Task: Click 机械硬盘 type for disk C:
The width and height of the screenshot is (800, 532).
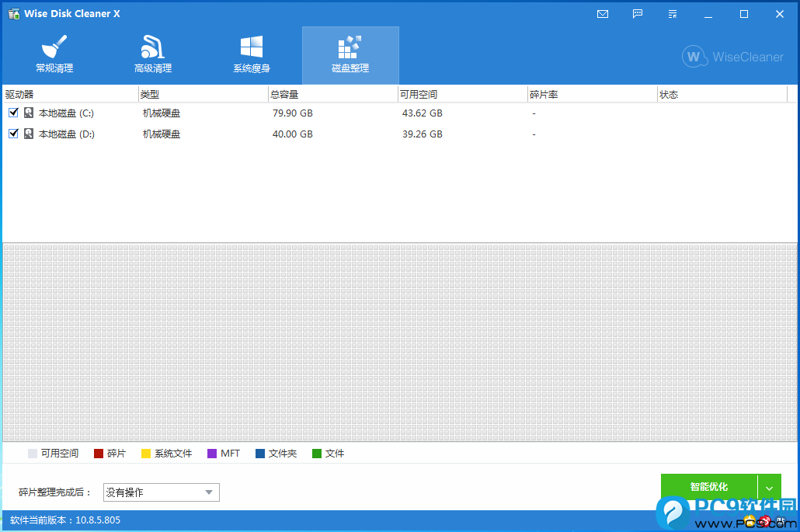Action: [162, 113]
